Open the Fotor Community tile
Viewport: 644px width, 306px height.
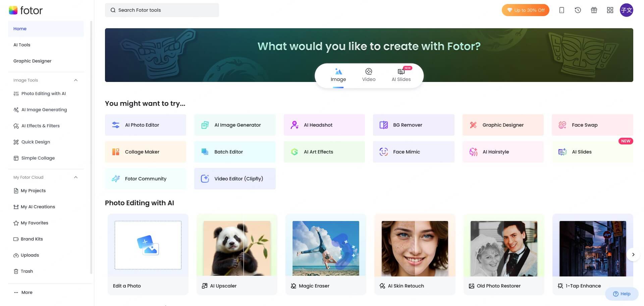tap(146, 179)
